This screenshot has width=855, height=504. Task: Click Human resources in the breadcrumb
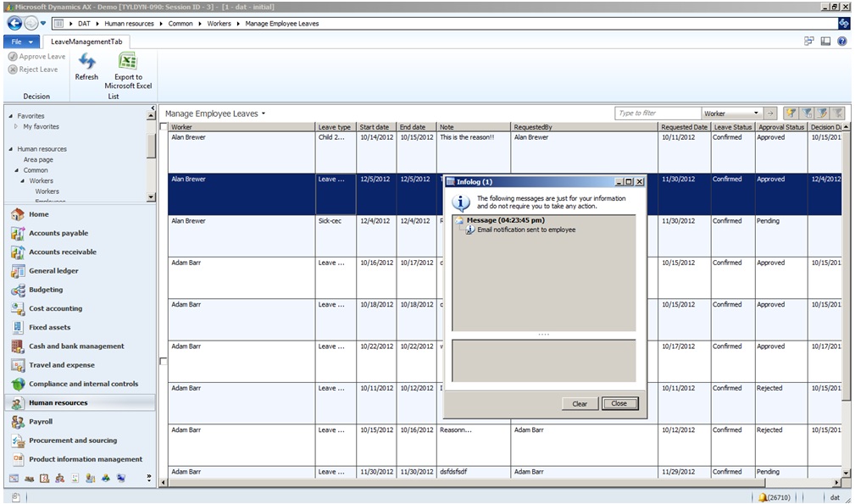click(x=130, y=24)
